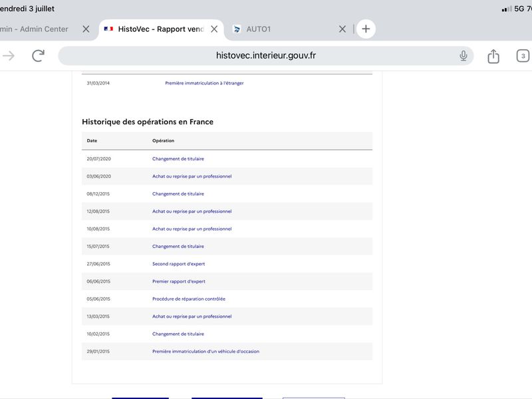Open the tab overview showing 3 tabs
This screenshot has width=532, height=399.
point(523,56)
